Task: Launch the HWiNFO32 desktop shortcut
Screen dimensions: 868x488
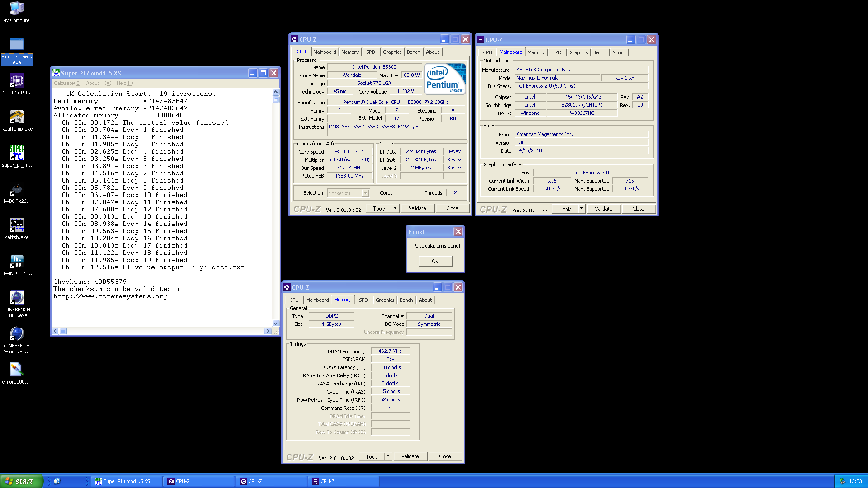Action: pos(17,265)
